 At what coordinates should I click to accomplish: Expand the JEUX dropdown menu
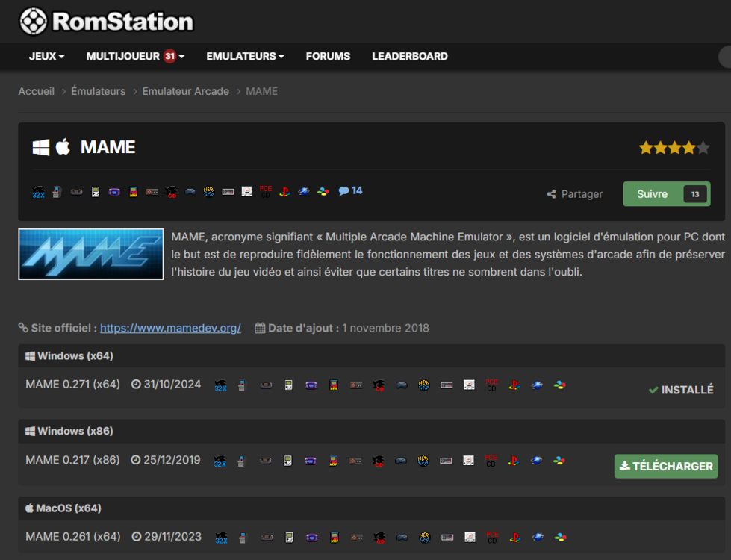(46, 56)
